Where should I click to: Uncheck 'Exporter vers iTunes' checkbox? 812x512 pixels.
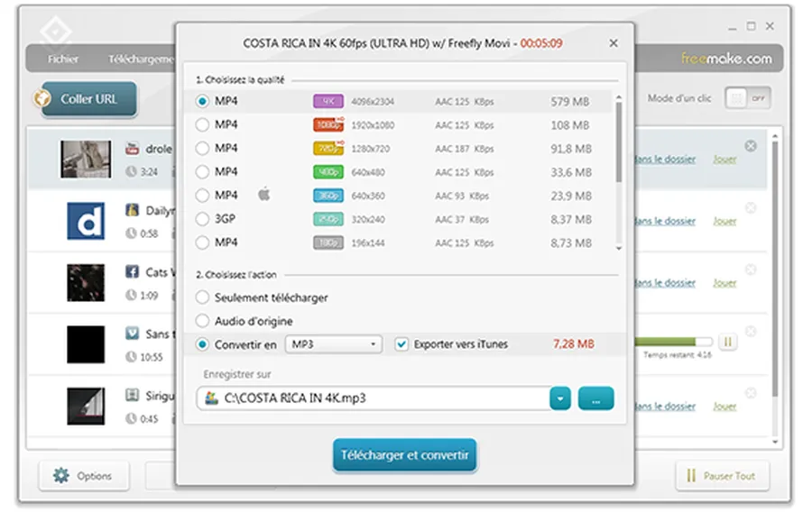(x=401, y=344)
